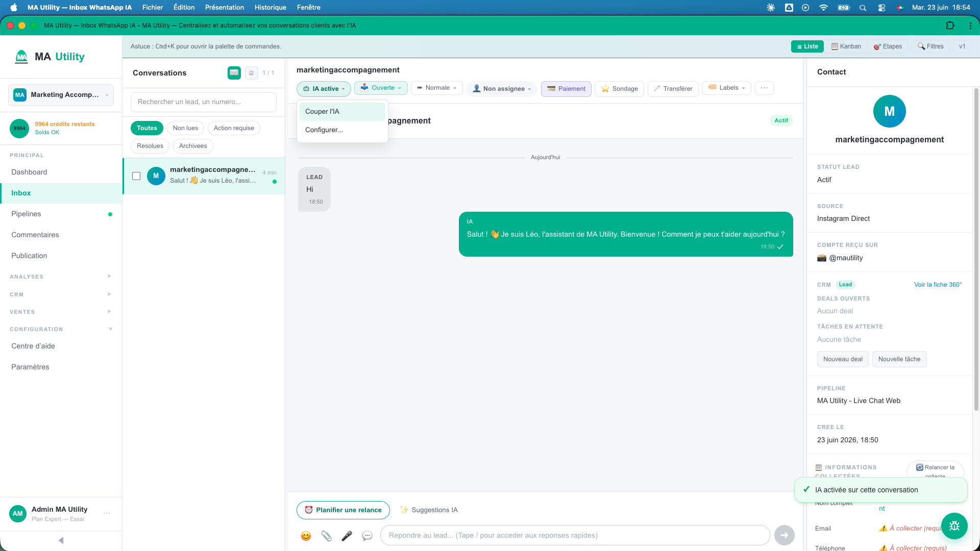Select the Non lues filter chip
The image size is (980, 551).
(185, 128)
